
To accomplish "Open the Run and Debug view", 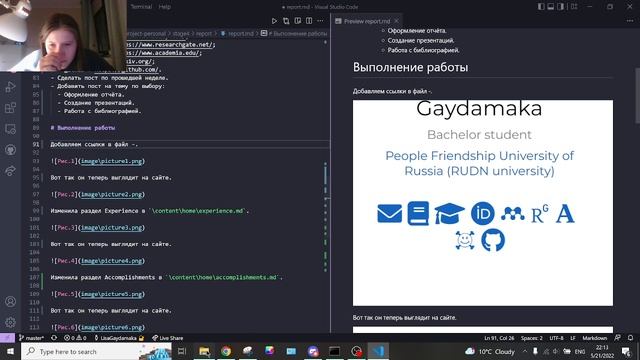I will point(10,87).
